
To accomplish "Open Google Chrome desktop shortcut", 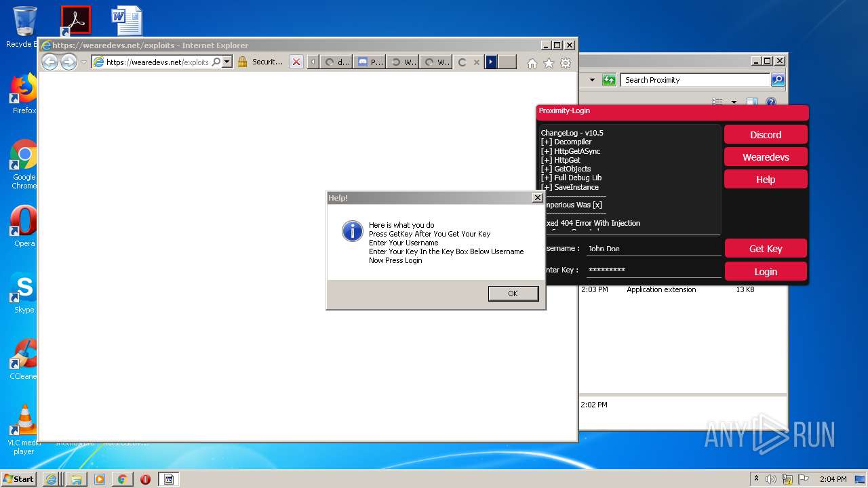I will coord(24,165).
